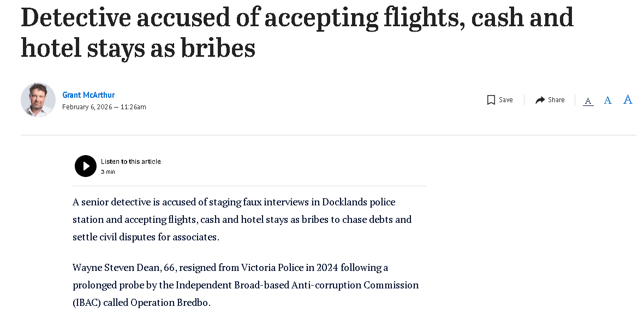Click the article headline about detective bribes
644x319 pixels.
297,33
